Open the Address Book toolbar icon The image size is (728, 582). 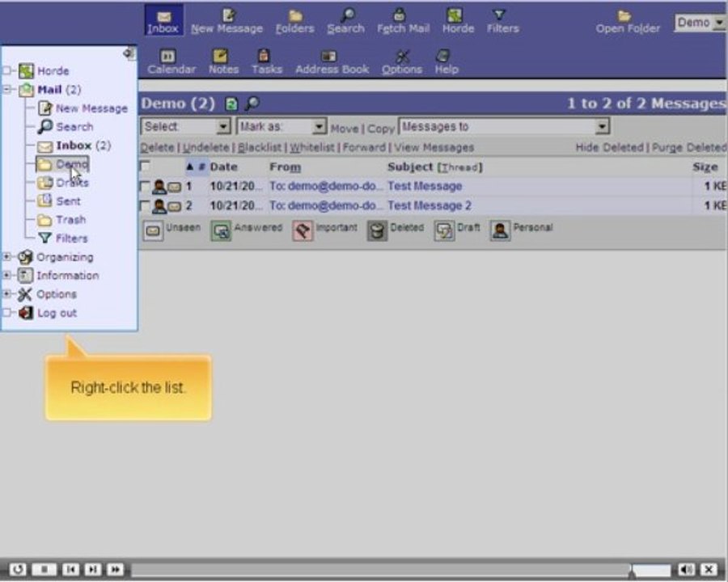pyautogui.click(x=332, y=62)
